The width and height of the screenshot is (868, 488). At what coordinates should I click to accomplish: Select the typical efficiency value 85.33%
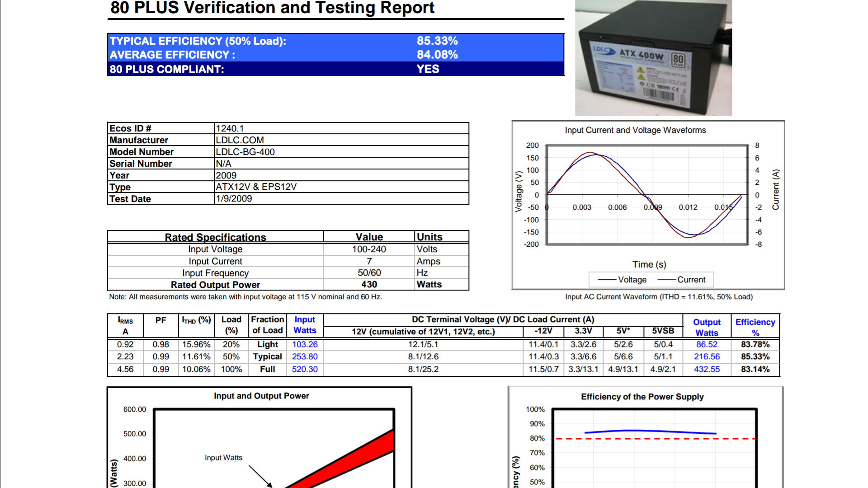coord(437,41)
